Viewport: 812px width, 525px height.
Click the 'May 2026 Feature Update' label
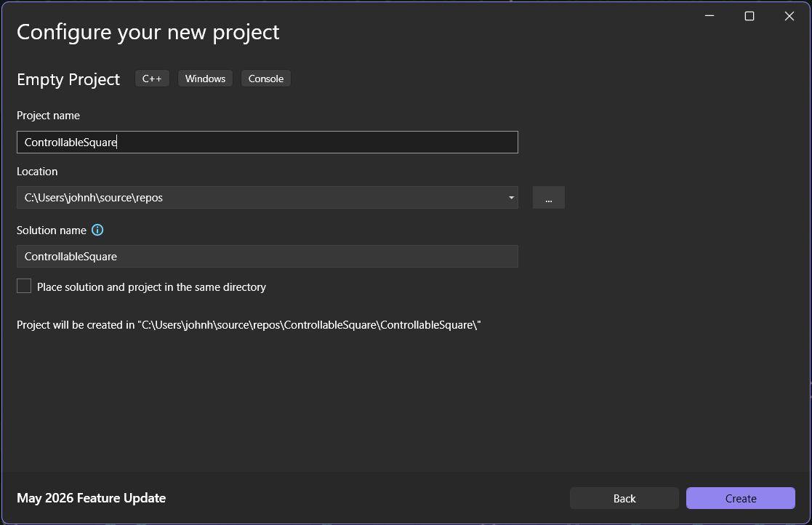91,498
